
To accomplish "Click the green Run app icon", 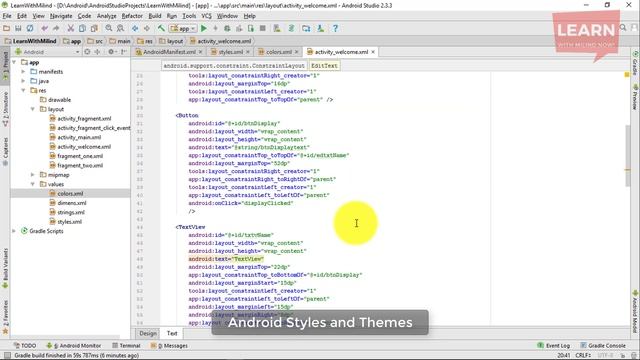I will tap(204, 28).
